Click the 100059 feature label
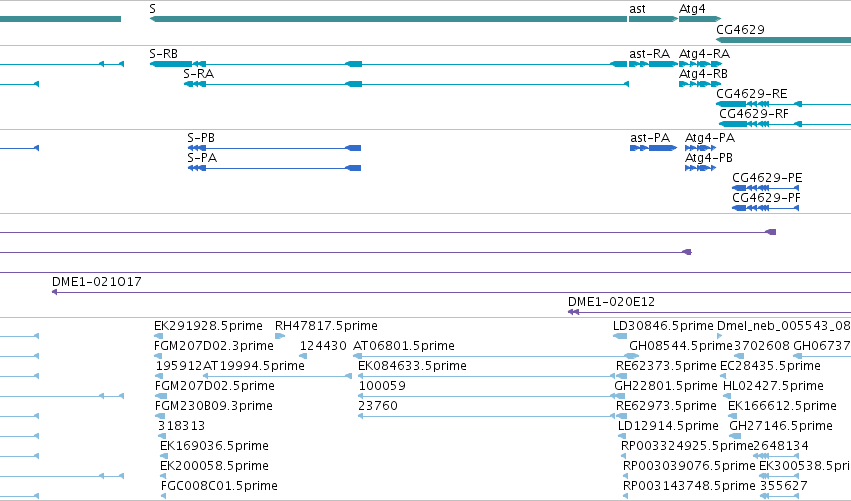 point(382,386)
